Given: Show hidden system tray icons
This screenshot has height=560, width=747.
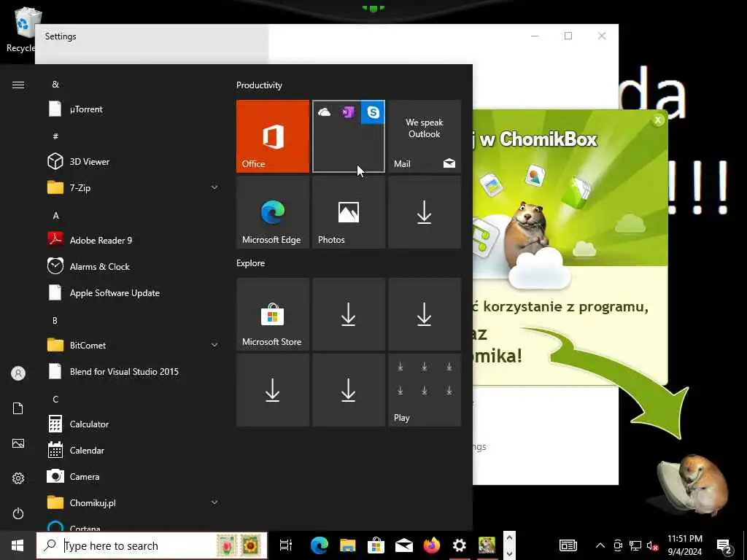Looking at the screenshot, I should tap(600, 545).
